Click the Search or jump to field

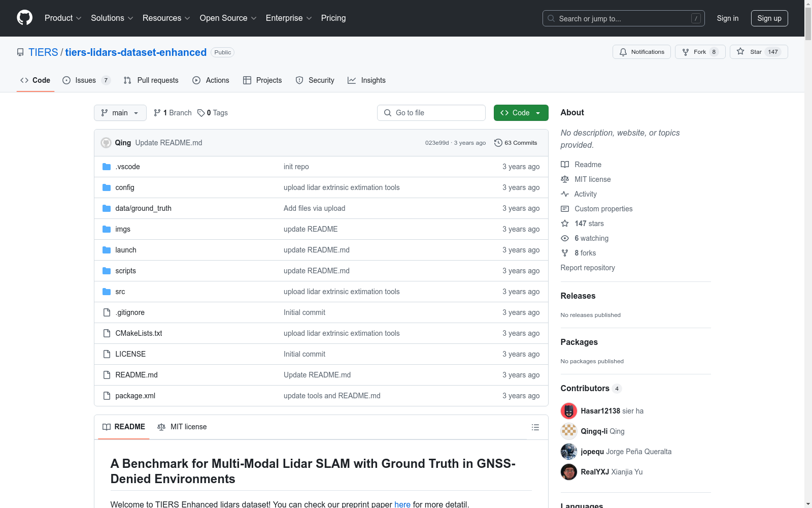point(624,18)
